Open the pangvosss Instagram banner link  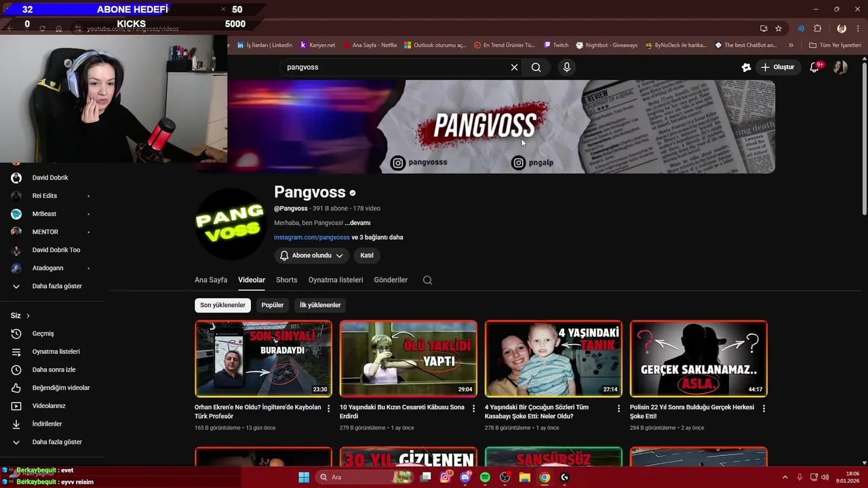point(419,163)
